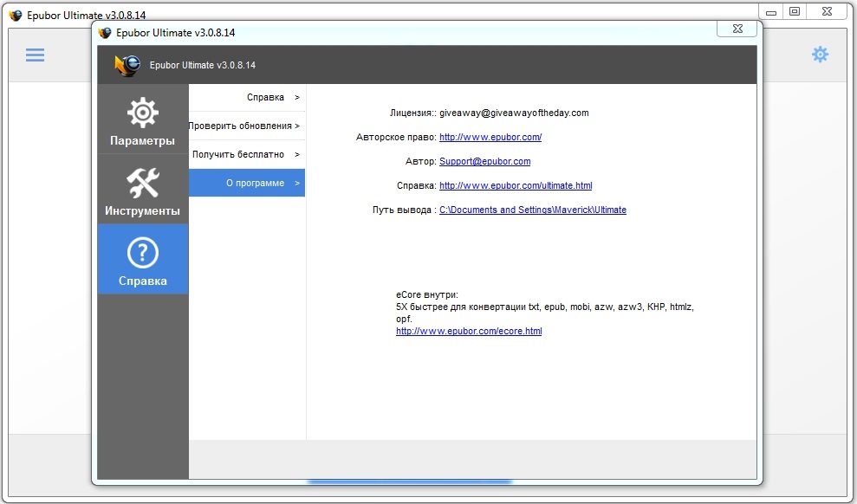This screenshot has height=504, width=857.
Task: Click Epubor logo in dark header
Action: coord(127,65)
